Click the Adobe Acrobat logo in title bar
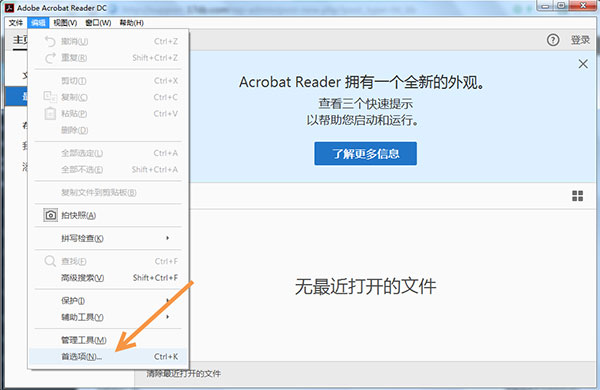This screenshot has height=390, width=600. click(x=9, y=8)
